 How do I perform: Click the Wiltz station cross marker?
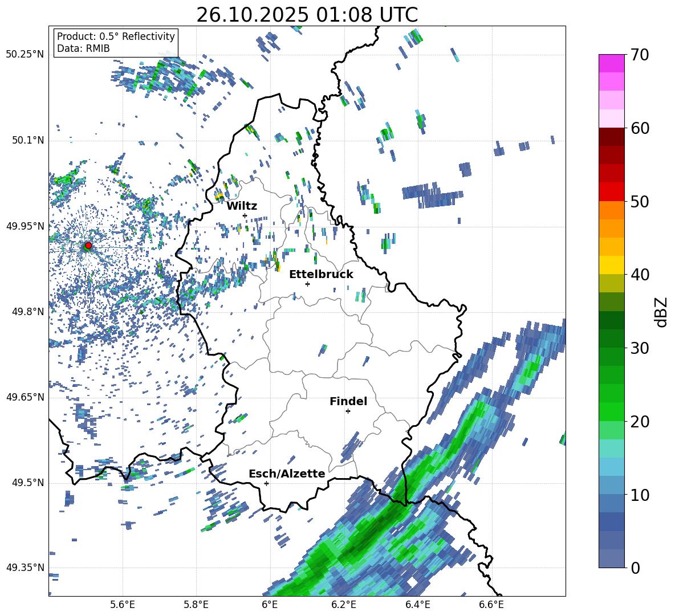tap(245, 215)
